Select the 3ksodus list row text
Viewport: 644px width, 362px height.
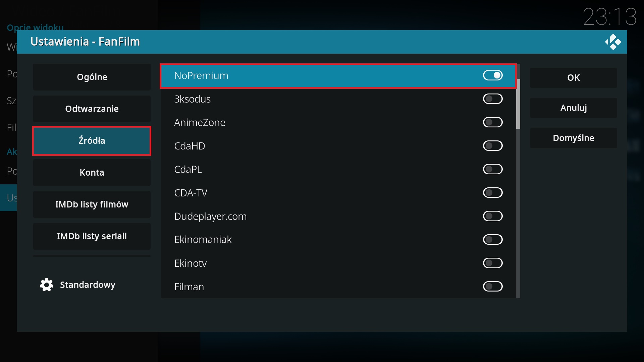click(193, 99)
